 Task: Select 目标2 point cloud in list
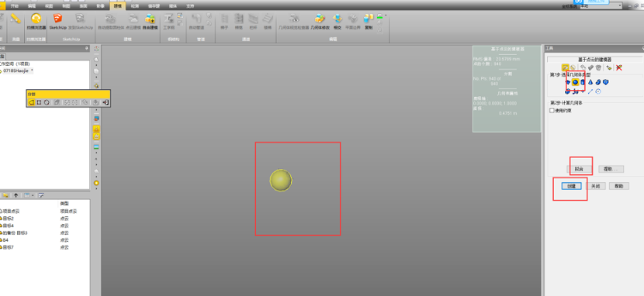pyautogui.click(x=9, y=219)
